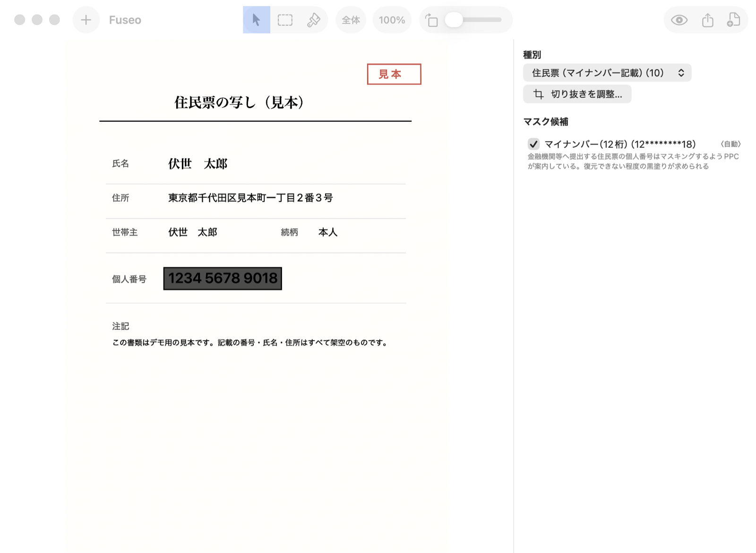This screenshot has height=553, width=756.
Task: Click the 注記 note text line
Action: [x=250, y=343]
